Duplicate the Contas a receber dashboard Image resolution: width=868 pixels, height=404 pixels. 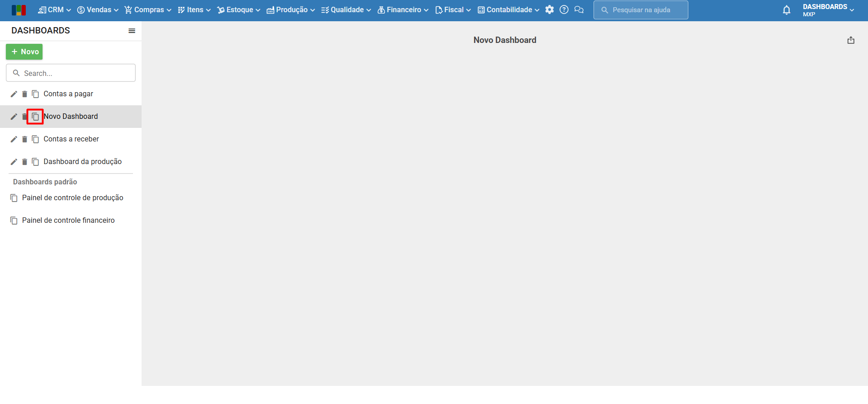[35, 139]
